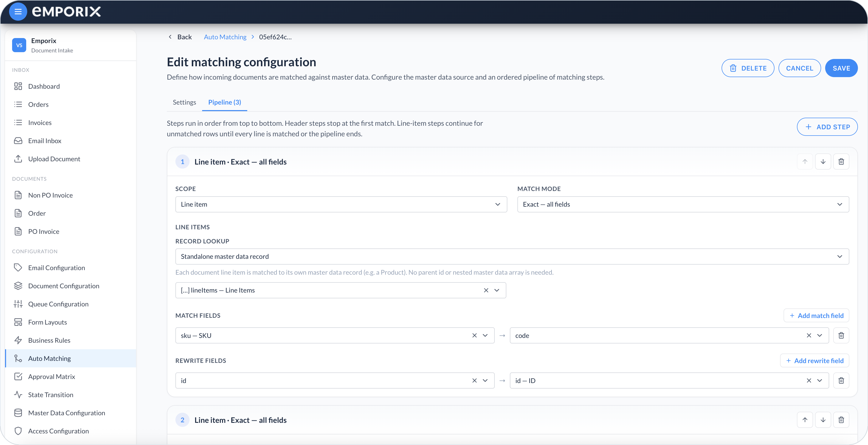Expand the id — ID dropdown chevron
The height and width of the screenshot is (445, 868).
click(819, 381)
